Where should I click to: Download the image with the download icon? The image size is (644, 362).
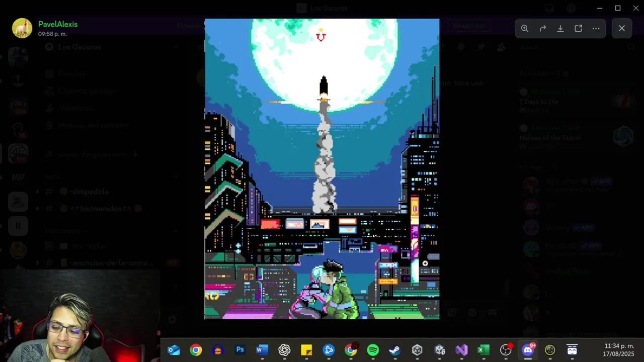tap(560, 29)
